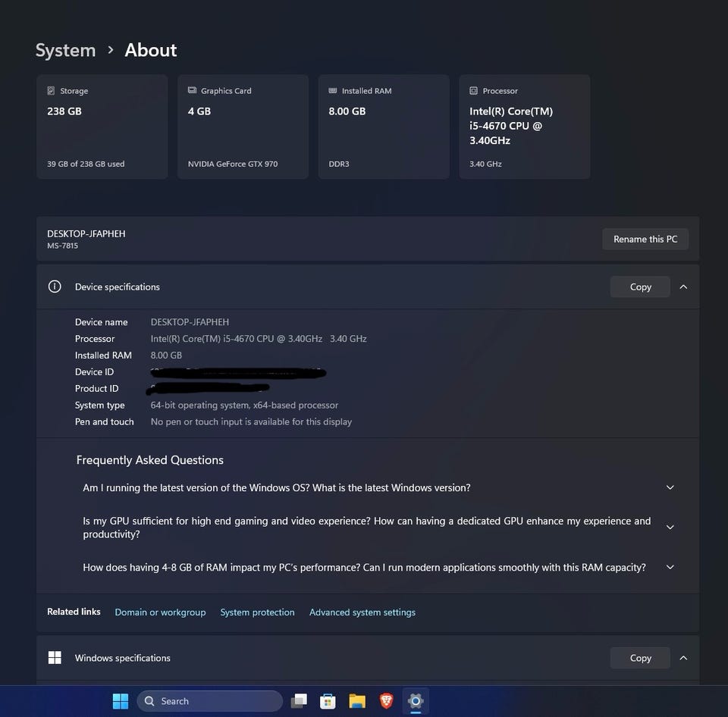Click the magnifier icon in the Search box
Viewport: 728px width, 717px height.
149,701
